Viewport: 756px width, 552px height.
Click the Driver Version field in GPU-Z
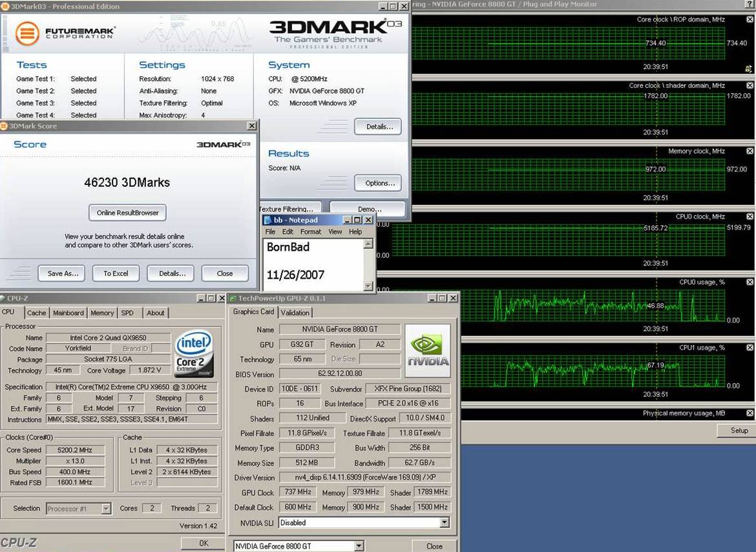click(x=365, y=477)
